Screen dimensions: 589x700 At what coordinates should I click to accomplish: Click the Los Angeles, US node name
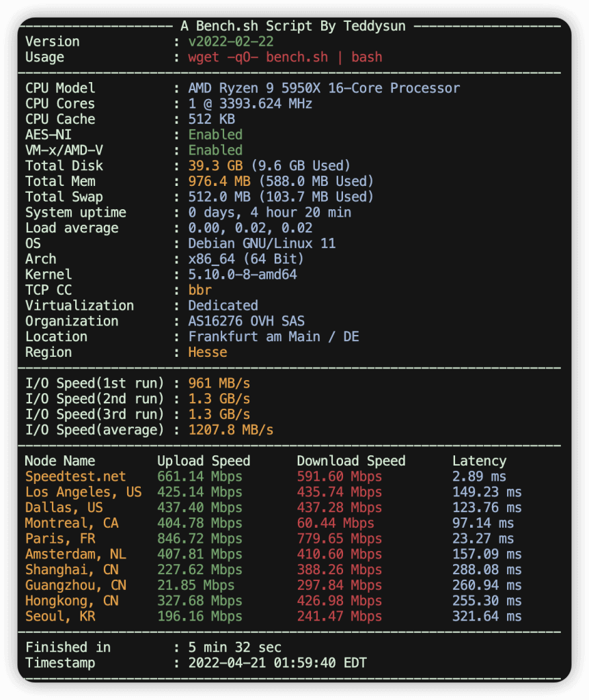pos(83,492)
